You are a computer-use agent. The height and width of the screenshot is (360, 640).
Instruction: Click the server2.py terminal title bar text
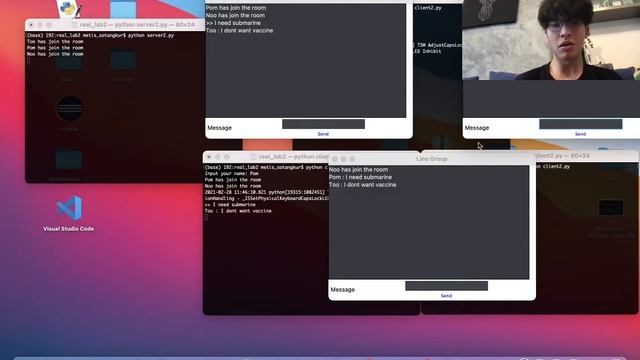coord(137,25)
